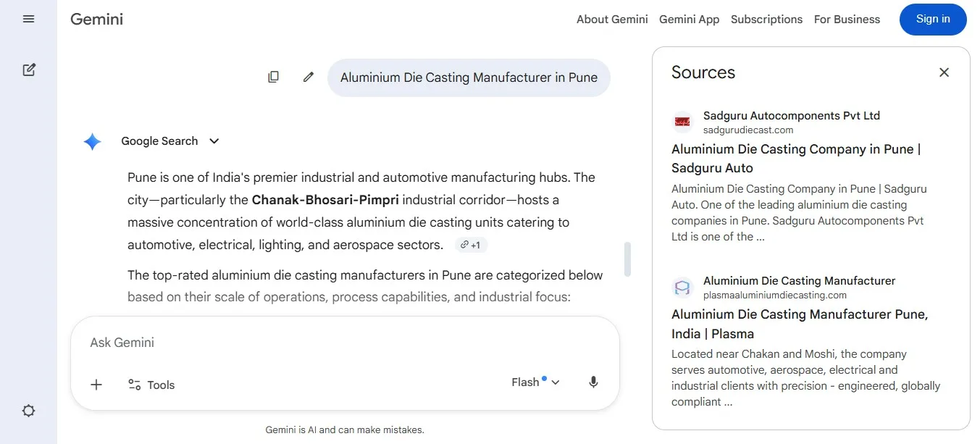Open the hamburger main menu
The height and width of the screenshot is (444, 980).
[x=28, y=19]
